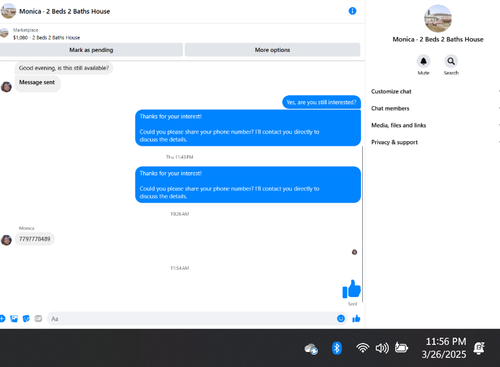Open emoji picker in message box
Image resolution: width=500 pixels, height=367 pixels.
[341, 319]
